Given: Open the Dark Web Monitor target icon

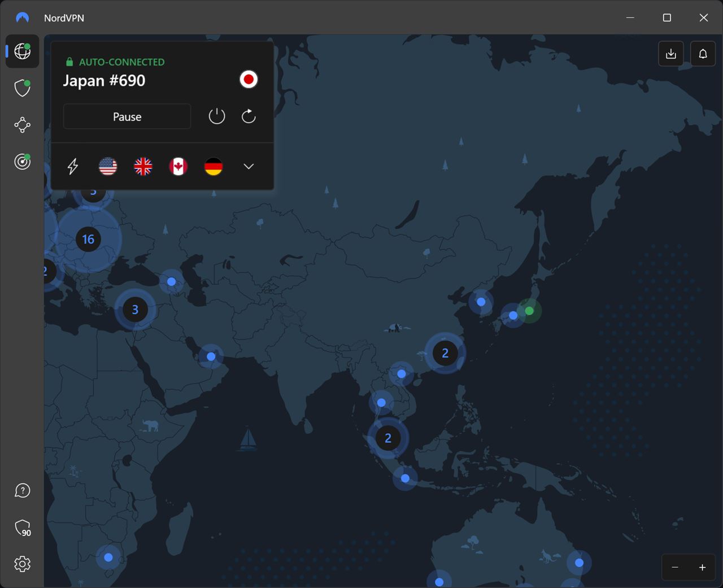Looking at the screenshot, I should click(23, 162).
